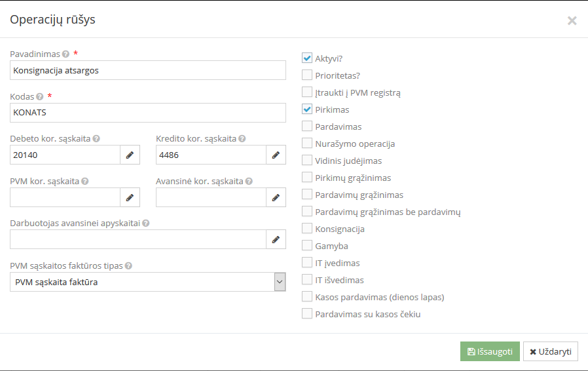Click help icon next to Kodas label
The width and height of the screenshot is (588, 371).
(40, 97)
